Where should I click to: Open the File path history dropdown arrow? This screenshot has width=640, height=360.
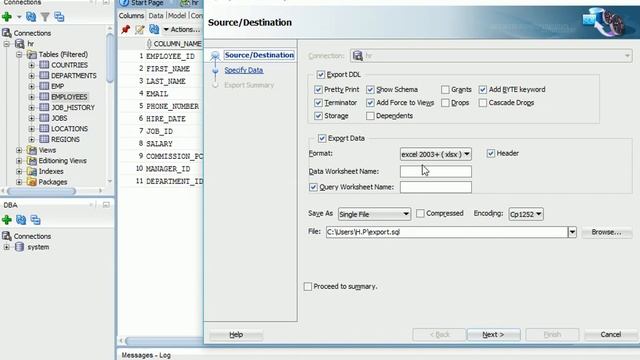coord(572,232)
